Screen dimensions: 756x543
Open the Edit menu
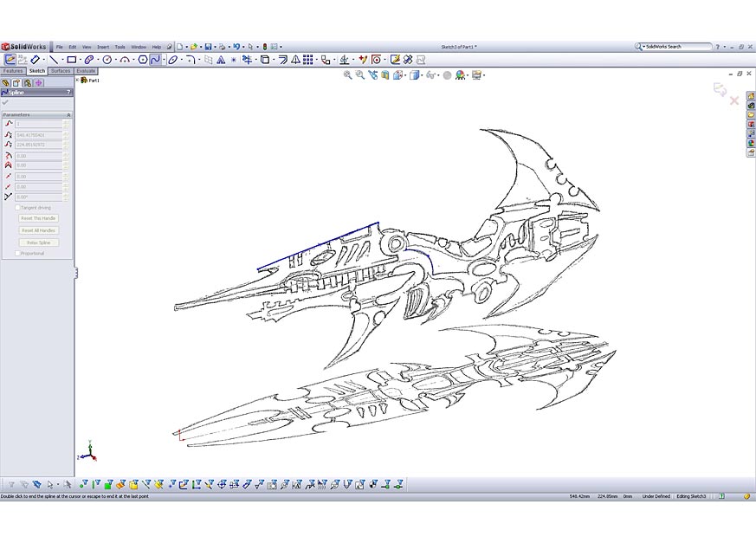[x=73, y=48]
